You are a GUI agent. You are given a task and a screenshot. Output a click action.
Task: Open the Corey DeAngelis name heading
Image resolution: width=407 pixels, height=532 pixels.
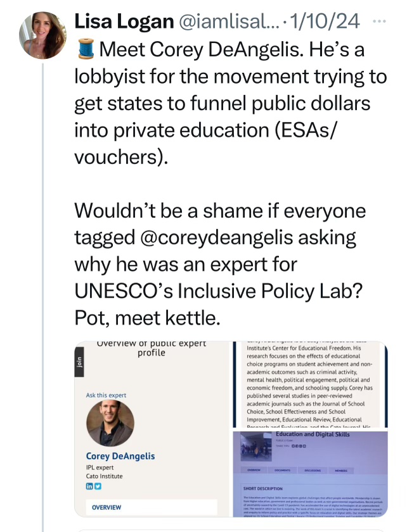[x=120, y=456]
